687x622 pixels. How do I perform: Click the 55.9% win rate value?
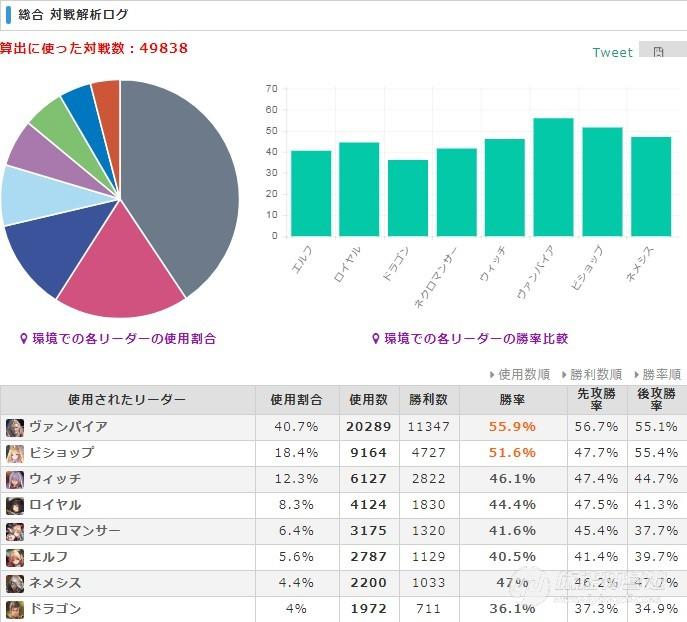click(512, 427)
